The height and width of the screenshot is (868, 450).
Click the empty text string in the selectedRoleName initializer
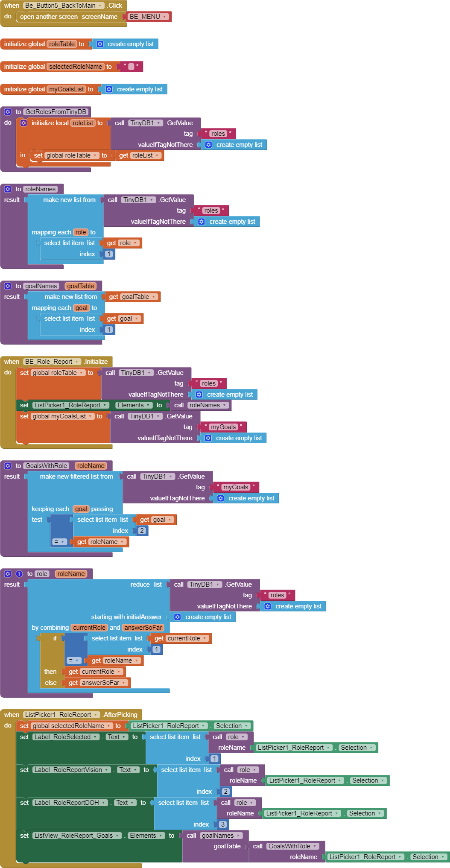click(x=131, y=67)
